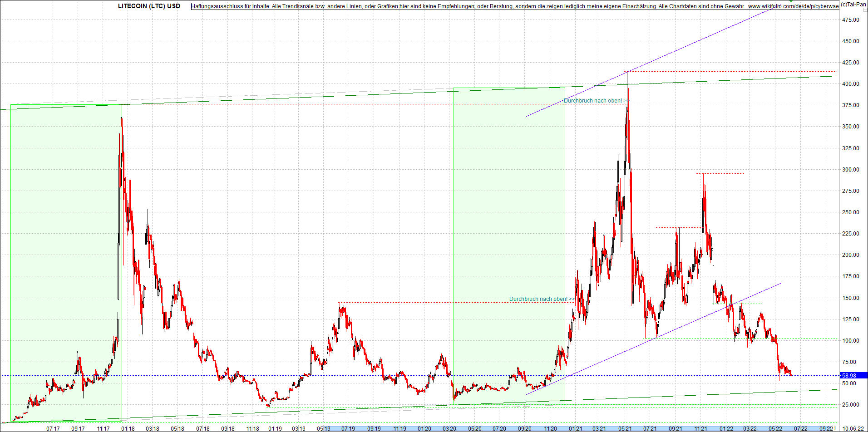This screenshot has width=868, height=432.
Task: Pick the 01.18 date on the time axis
Action: [x=128, y=429]
